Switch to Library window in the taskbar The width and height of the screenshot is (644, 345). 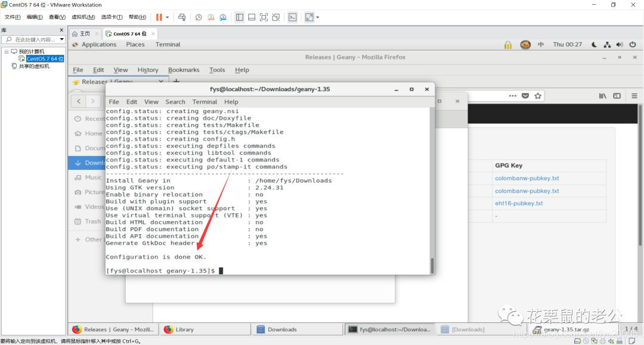point(205,330)
